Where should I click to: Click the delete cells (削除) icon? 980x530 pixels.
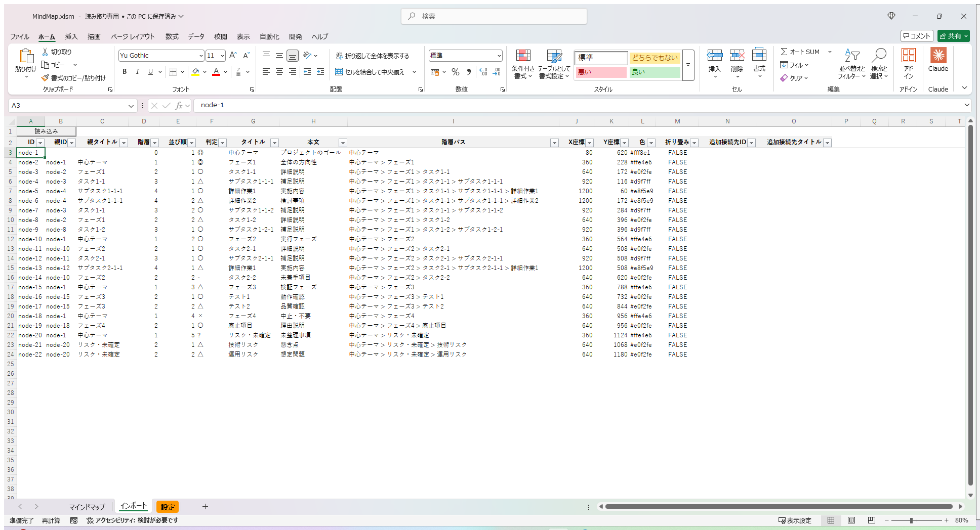tap(737, 55)
